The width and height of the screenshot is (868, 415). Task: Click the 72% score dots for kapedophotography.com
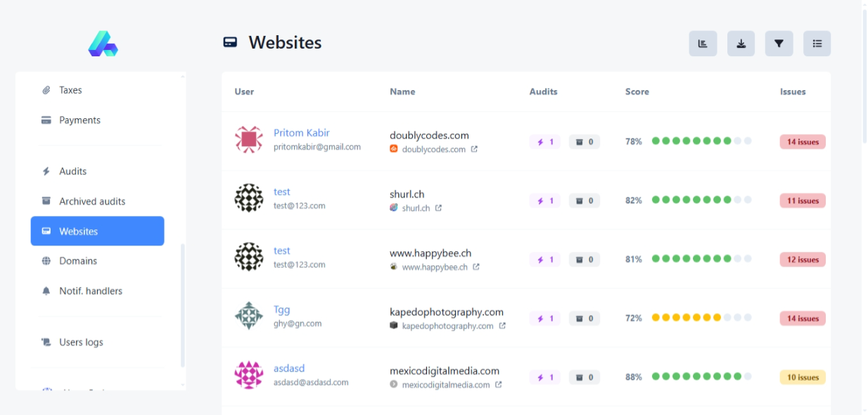click(701, 318)
